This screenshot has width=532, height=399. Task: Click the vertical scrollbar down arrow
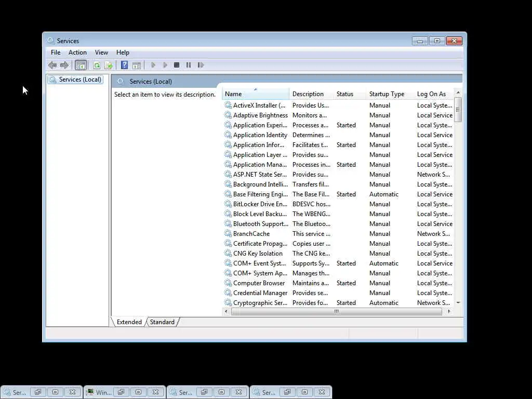point(458,303)
